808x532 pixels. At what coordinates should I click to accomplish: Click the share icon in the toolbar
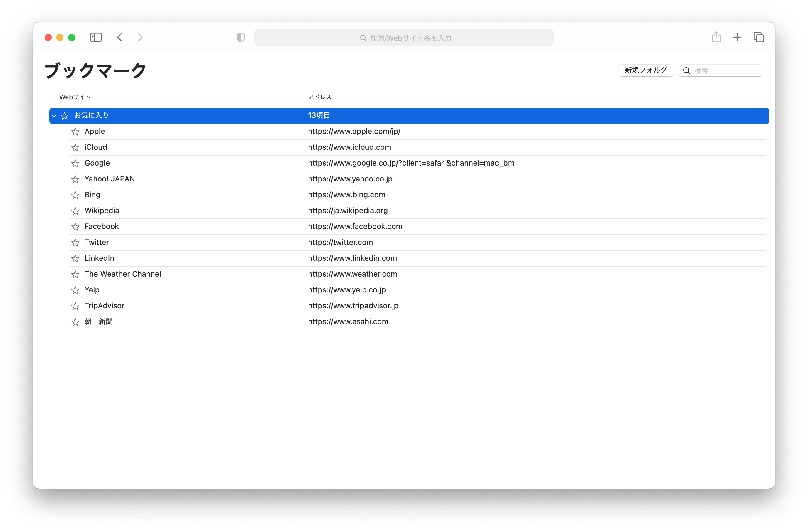click(716, 37)
